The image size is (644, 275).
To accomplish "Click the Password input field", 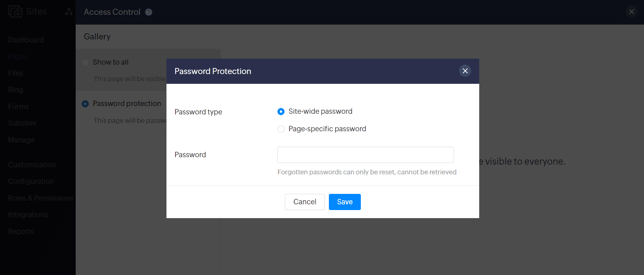I will [366, 155].
